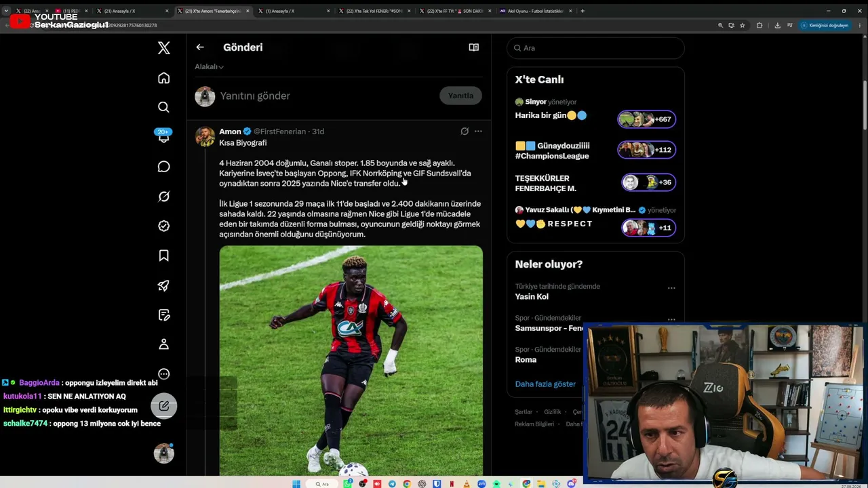Open the rocket icon in the sidebar

164,285
